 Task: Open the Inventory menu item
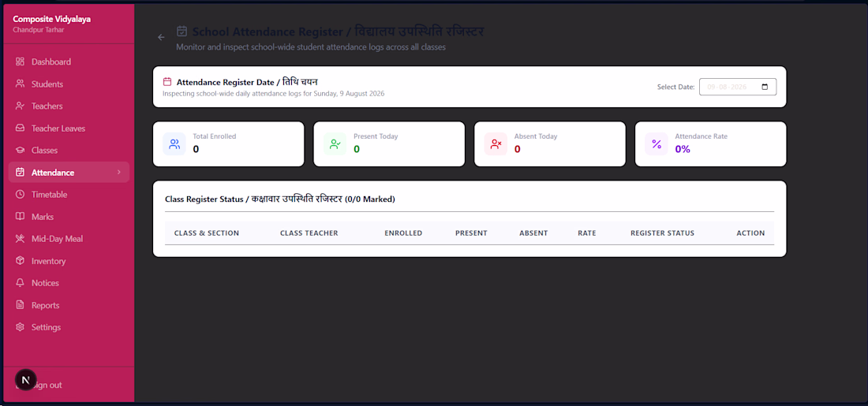[69, 261]
